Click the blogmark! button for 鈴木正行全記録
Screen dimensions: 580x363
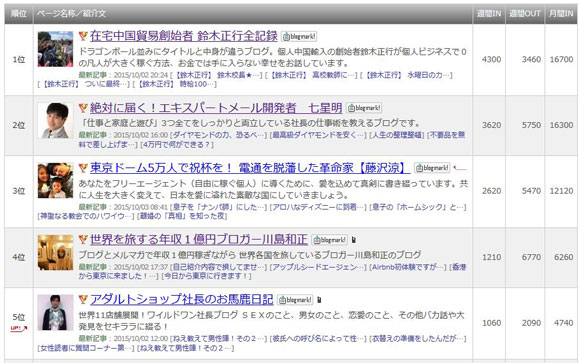299,36
